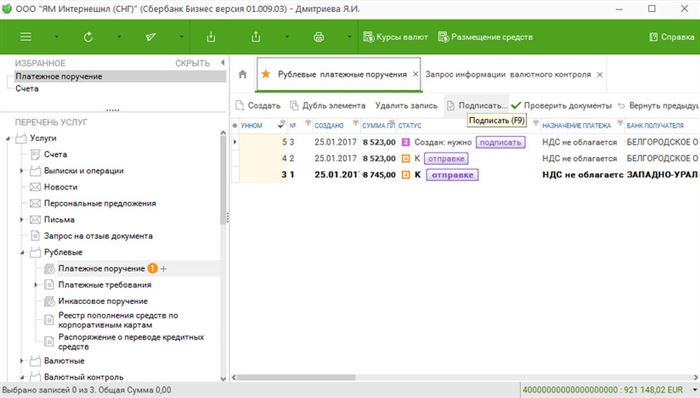Go to the home tab icon
Viewport: 700px width, 398px height.
coord(242,74)
